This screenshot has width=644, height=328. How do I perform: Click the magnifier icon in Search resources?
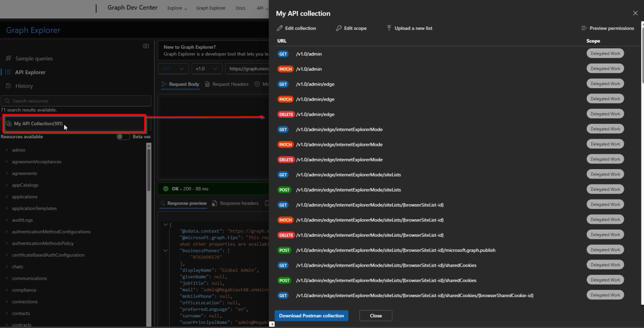pos(7,101)
